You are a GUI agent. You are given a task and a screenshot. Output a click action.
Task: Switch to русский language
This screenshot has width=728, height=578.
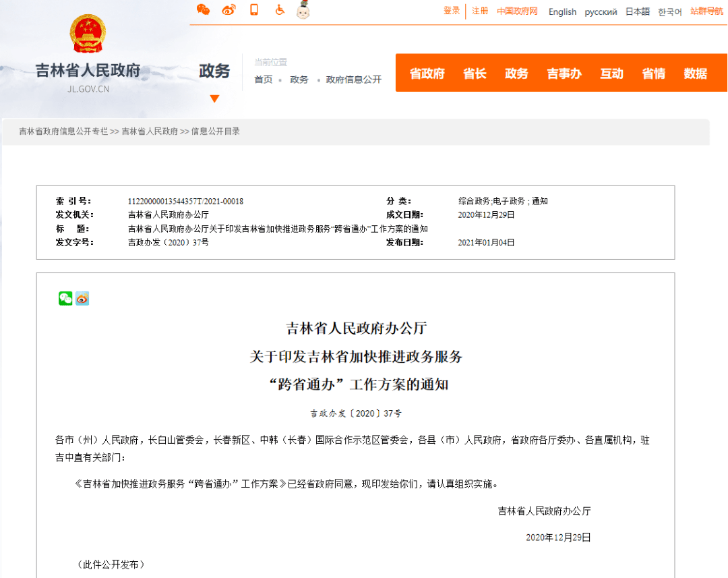601,11
